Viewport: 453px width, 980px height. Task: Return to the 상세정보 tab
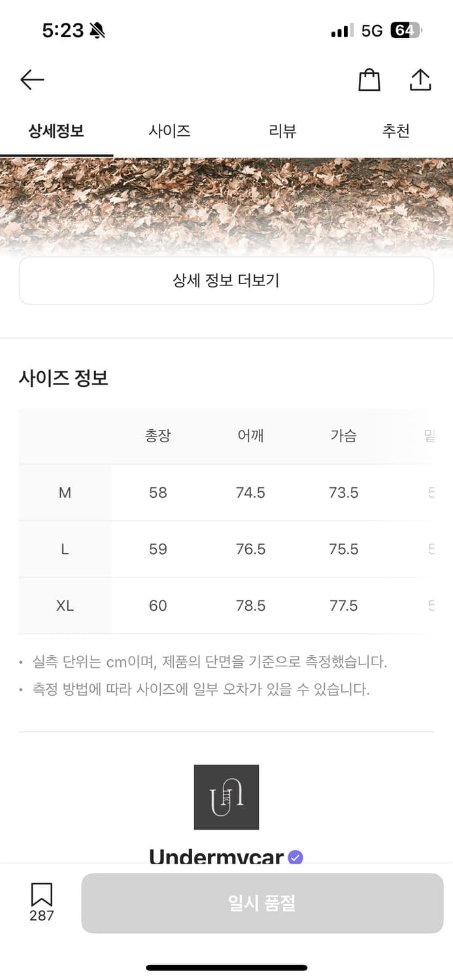click(x=56, y=131)
